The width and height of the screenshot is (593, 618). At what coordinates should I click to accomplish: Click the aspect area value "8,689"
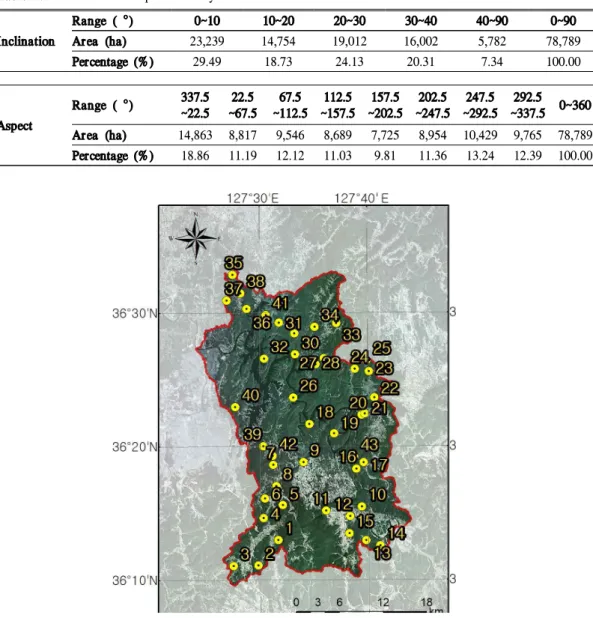click(338, 135)
